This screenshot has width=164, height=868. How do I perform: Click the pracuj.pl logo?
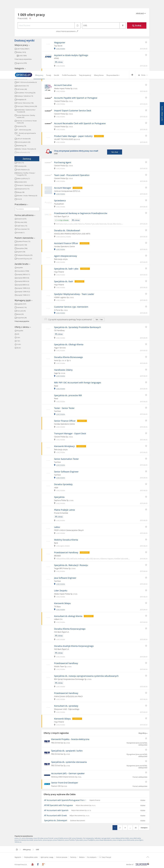pyautogui.click(x=23, y=75)
